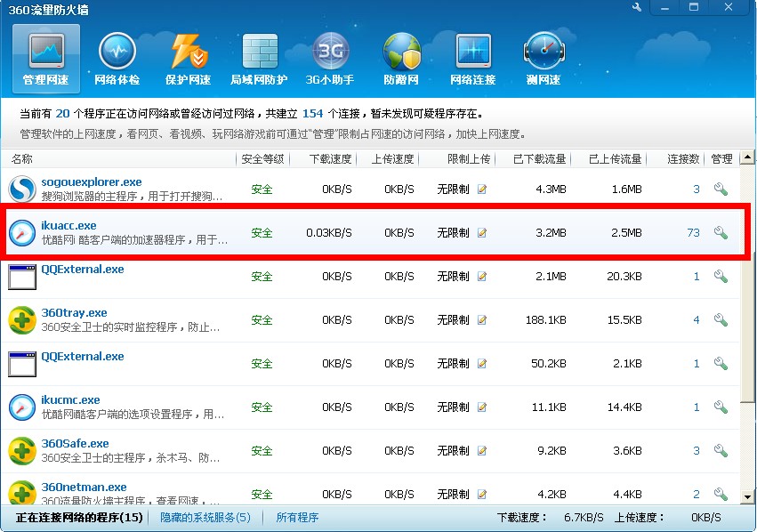Image resolution: width=757 pixels, height=532 pixels.
Task: Click the 6.7KB/S total download speed
Action: click(584, 518)
